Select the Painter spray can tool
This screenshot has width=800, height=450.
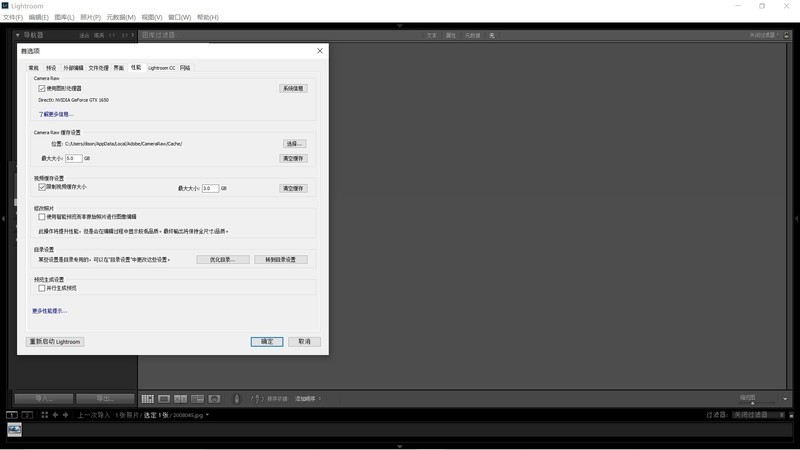(236, 398)
